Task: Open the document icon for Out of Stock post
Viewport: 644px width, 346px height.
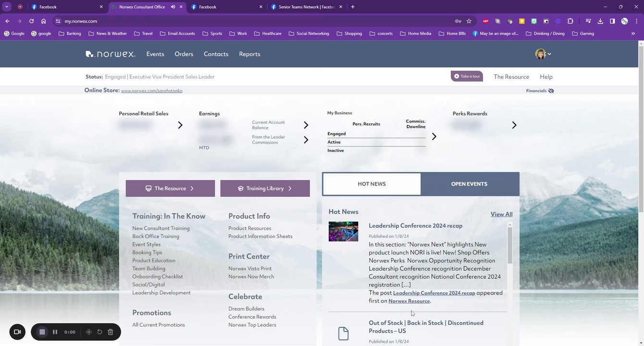Action: [343, 333]
